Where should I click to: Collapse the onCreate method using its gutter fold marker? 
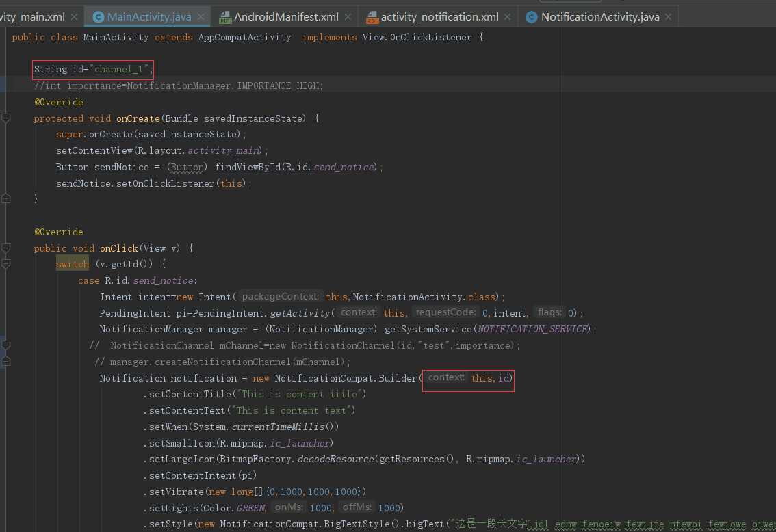pos(6,118)
